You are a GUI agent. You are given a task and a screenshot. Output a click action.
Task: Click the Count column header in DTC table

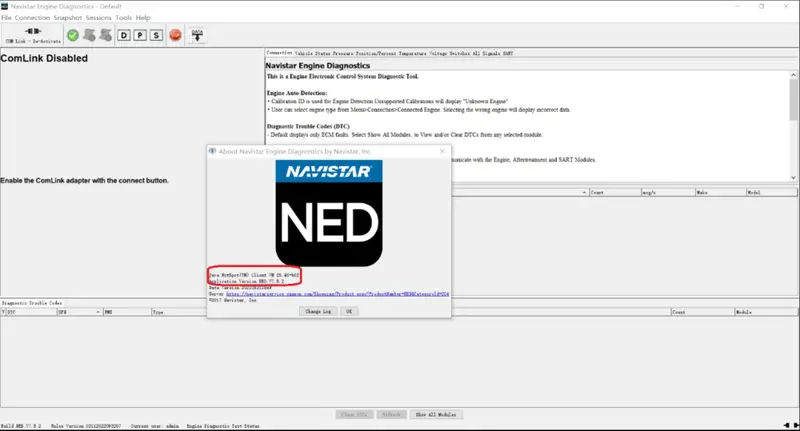(x=703, y=312)
